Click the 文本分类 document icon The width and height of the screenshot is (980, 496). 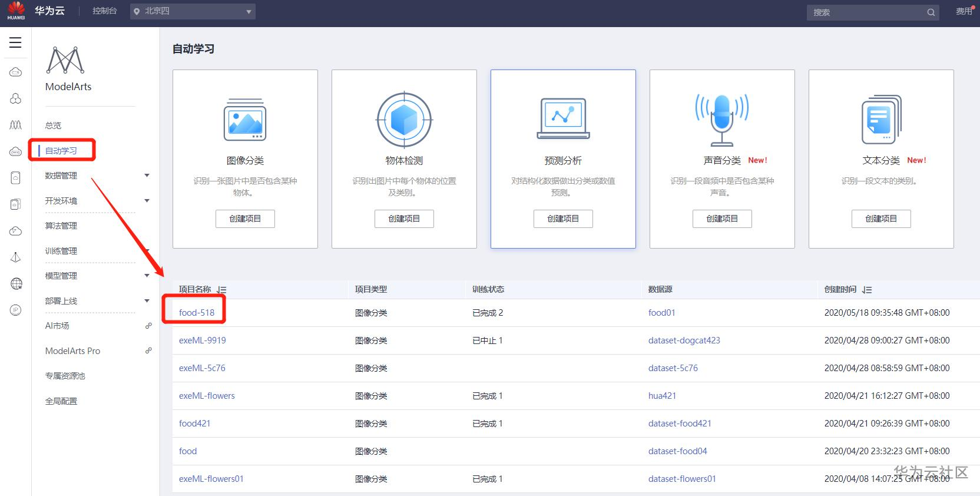click(x=881, y=120)
